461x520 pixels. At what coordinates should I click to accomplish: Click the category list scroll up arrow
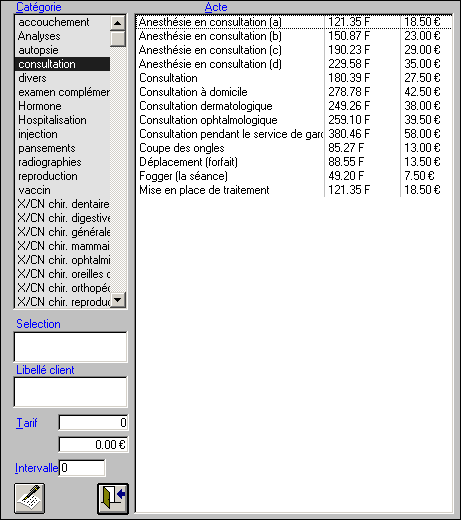coord(117,23)
